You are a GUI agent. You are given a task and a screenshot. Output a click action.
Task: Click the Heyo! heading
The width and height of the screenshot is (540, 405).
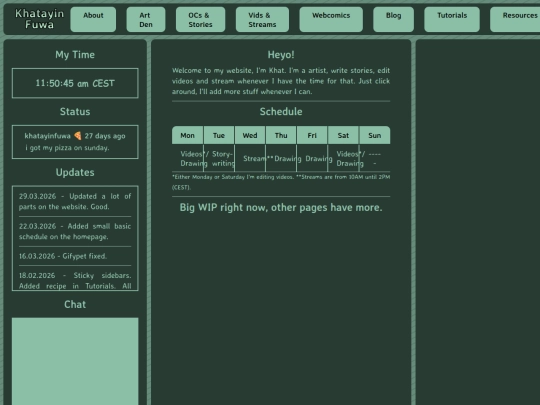(x=281, y=54)
